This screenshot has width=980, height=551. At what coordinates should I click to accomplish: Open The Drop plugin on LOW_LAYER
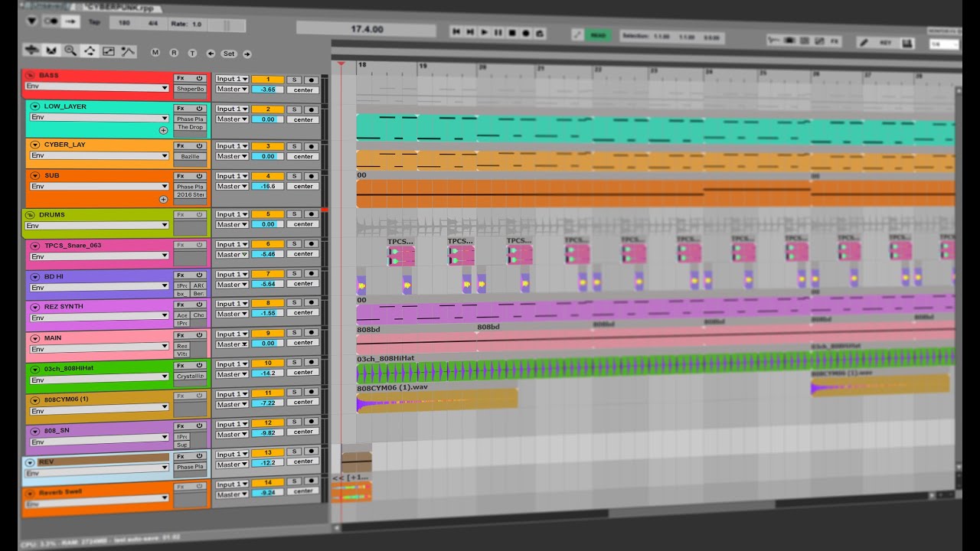[x=190, y=128]
